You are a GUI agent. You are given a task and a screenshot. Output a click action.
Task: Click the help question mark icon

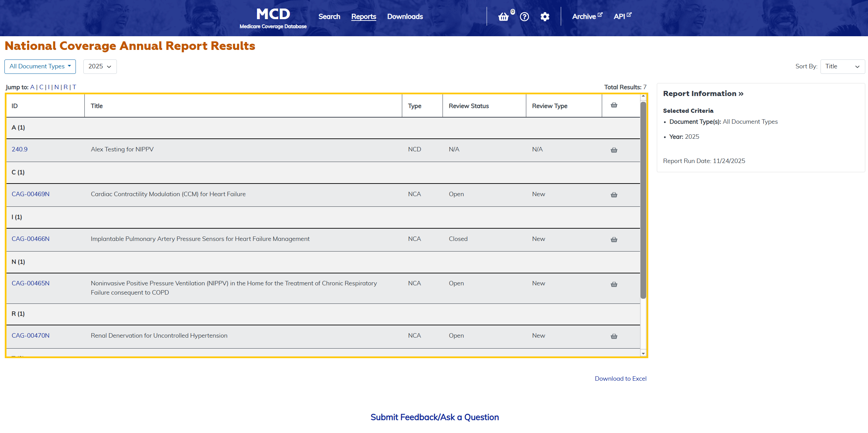524,17
